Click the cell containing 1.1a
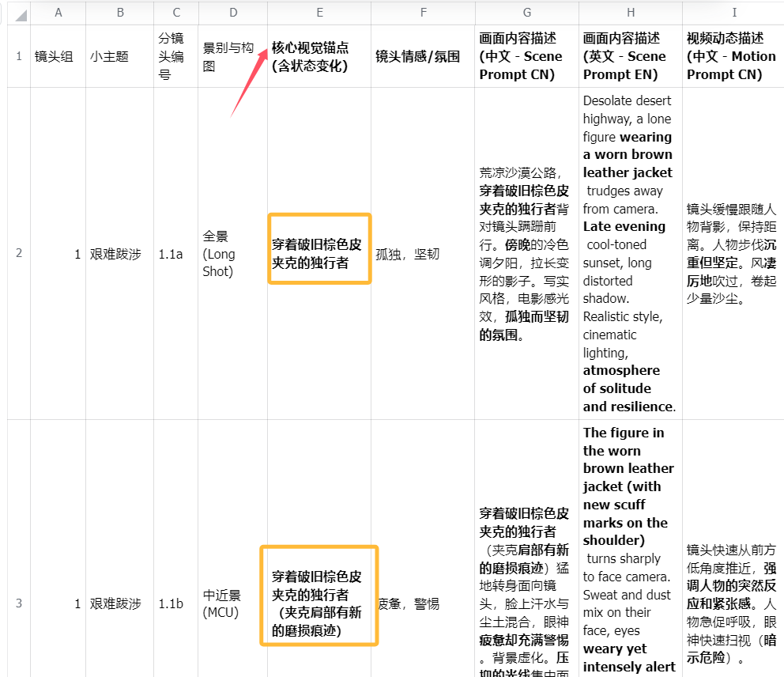784x677 pixels. click(175, 254)
